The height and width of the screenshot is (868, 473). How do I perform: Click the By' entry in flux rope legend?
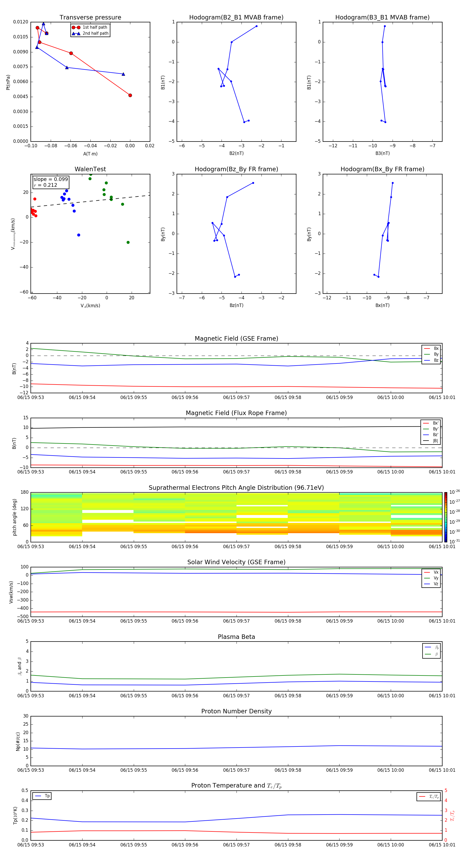click(431, 429)
